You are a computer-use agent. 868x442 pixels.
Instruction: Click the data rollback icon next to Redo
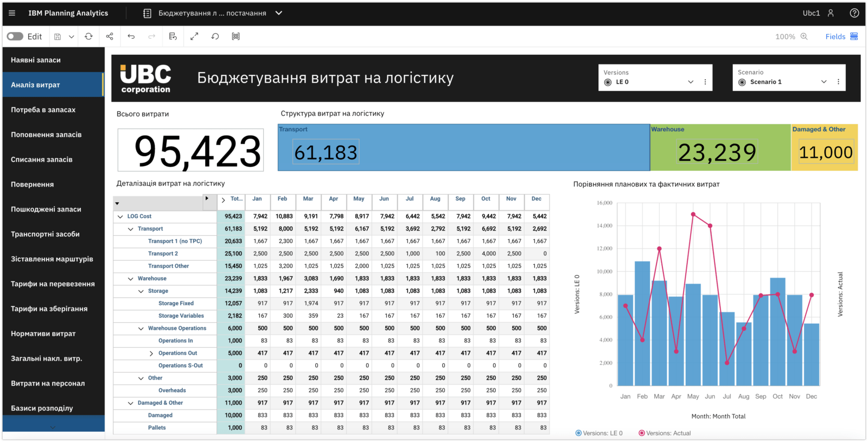[173, 36]
